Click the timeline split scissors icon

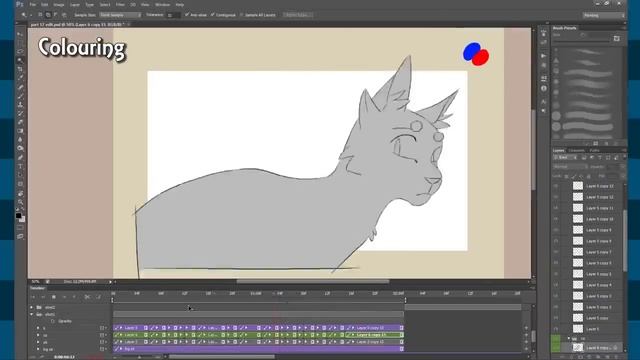(87, 297)
